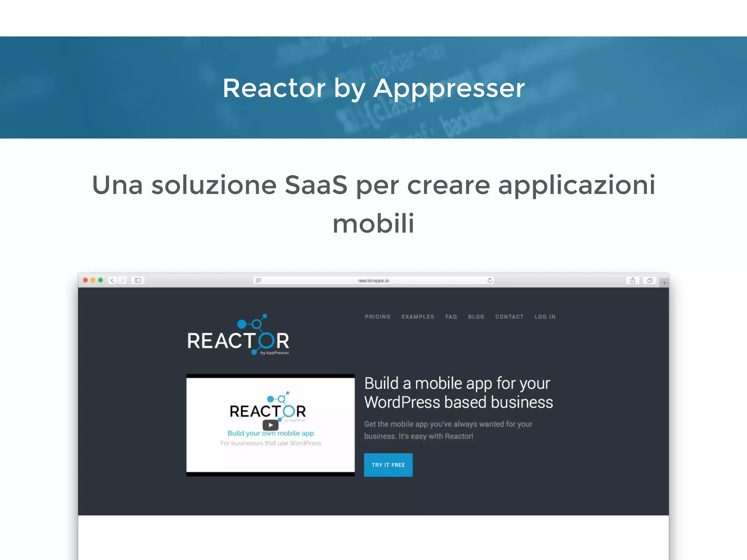747x560 pixels.
Task: Open the LOG IN nav item
Action: tap(545, 317)
